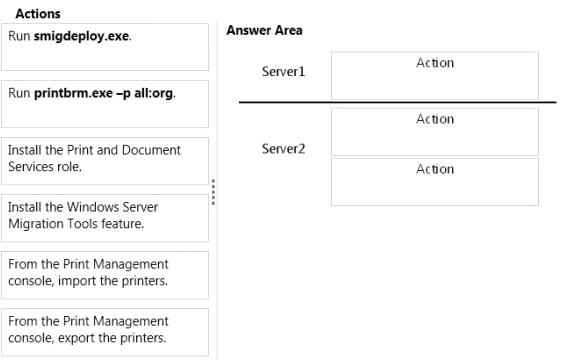Click the bold smigdeploy.exe text

click(82, 36)
